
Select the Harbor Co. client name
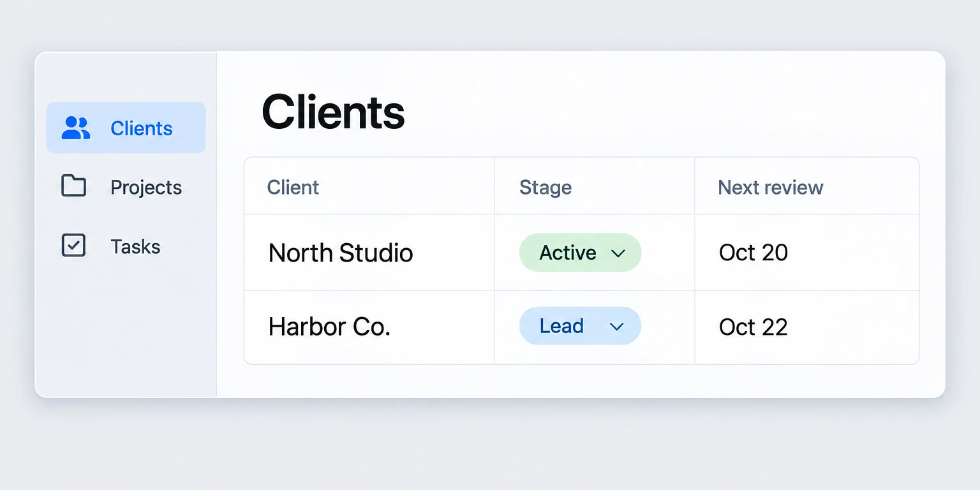[329, 327]
